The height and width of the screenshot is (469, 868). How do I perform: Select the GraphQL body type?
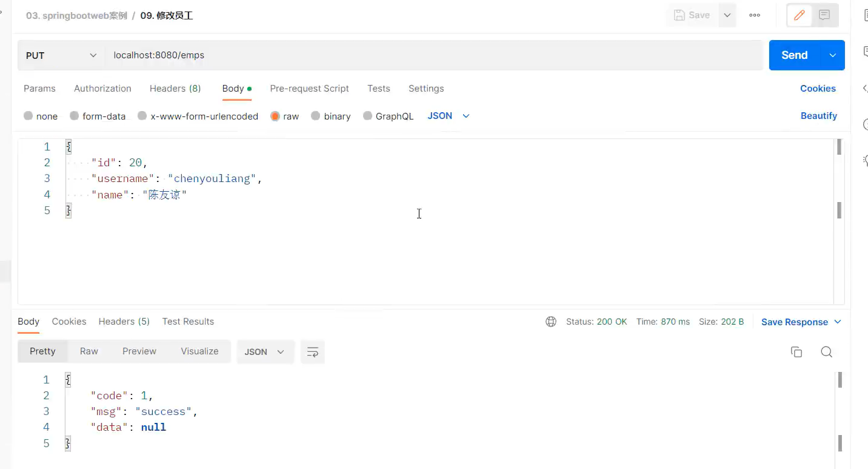coord(388,116)
